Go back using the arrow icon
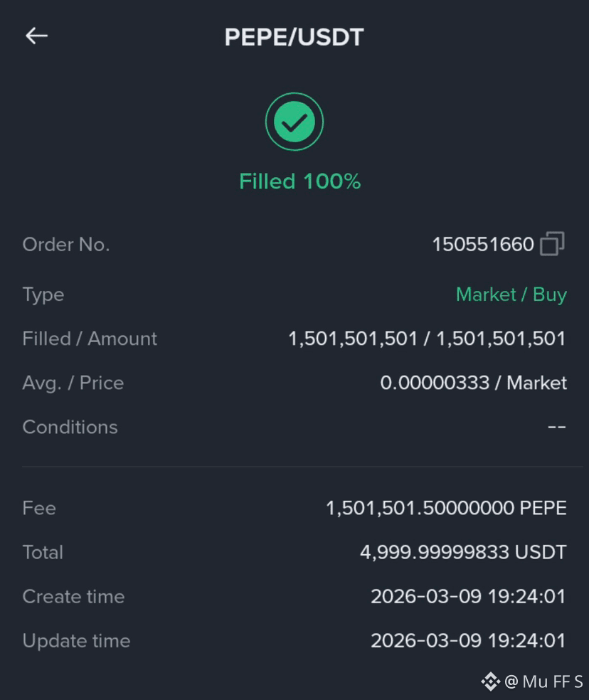The image size is (589, 700). coord(36,36)
